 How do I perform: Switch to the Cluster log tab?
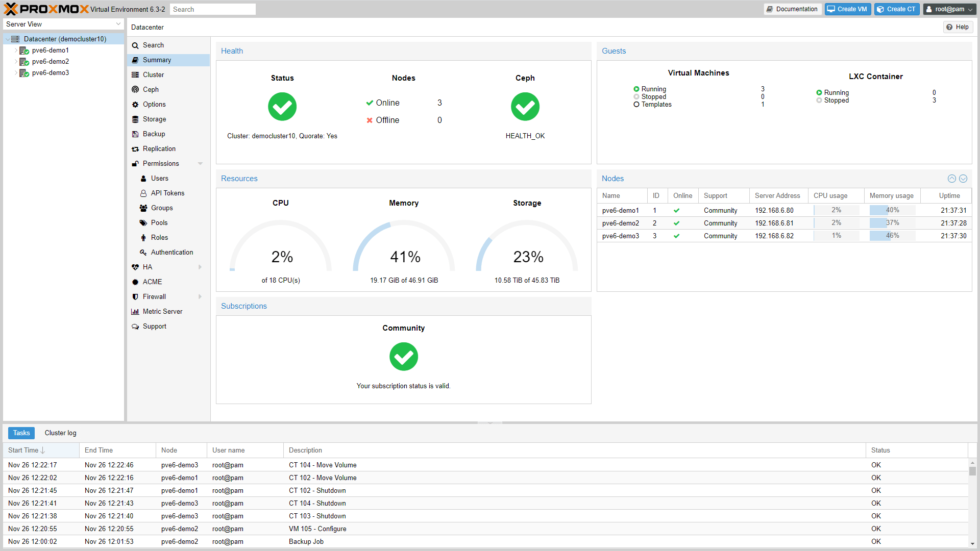click(59, 433)
